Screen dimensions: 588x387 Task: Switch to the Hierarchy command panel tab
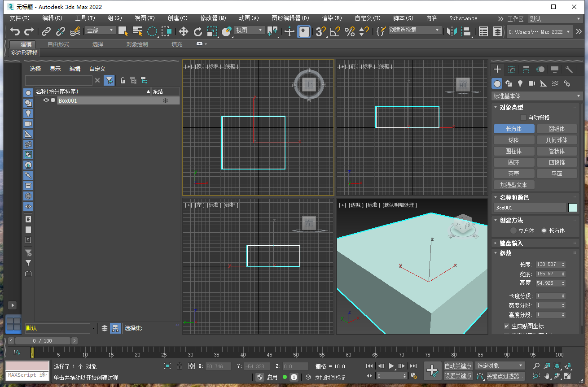pos(526,70)
